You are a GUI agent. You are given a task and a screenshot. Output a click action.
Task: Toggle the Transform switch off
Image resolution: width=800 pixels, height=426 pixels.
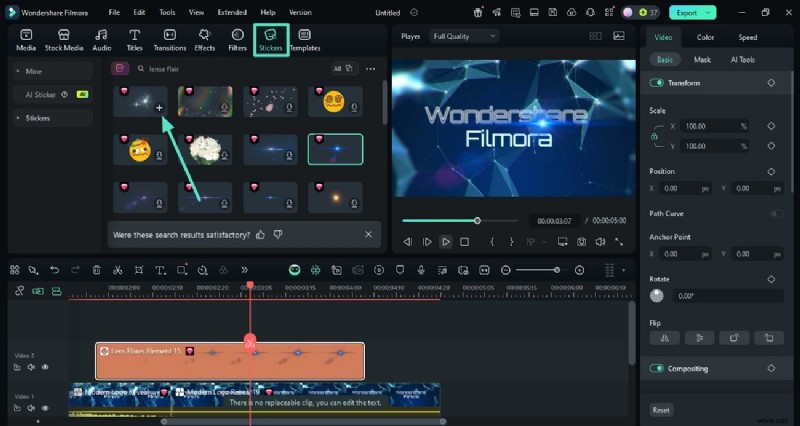pos(657,83)
